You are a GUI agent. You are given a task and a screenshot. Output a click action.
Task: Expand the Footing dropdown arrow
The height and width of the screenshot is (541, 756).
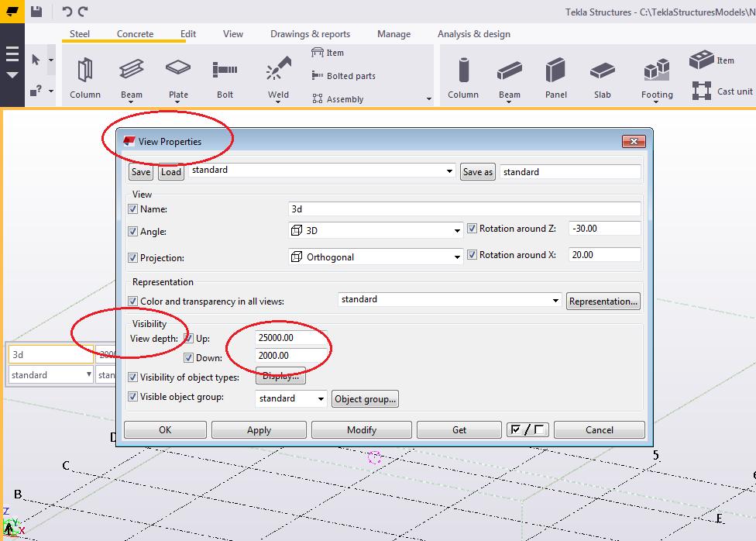click(x=657, y=102)
